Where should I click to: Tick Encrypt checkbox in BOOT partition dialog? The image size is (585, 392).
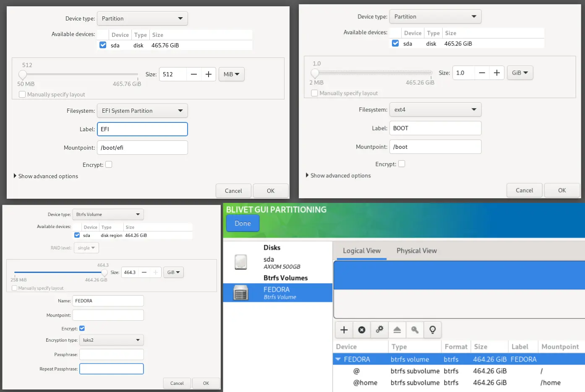click(x=402, y=164)
